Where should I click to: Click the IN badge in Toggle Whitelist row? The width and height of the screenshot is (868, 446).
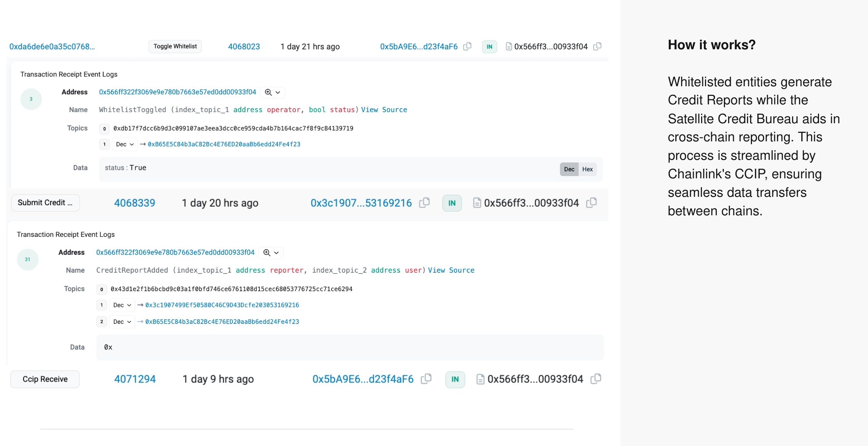490,47
